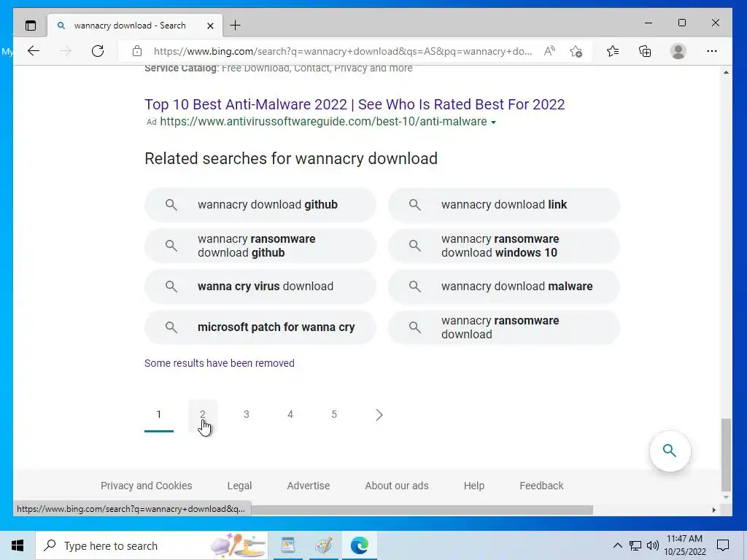Image resolution: width=747 pixels, height=560 pixels.
Task: Click the scrollbar up arrow
Action: pyautogui.click(x=726, y=72)
